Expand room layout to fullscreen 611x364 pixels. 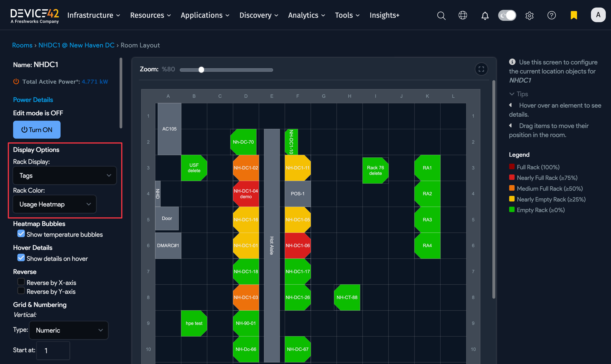pyautogui.click(x=481, y=69)
